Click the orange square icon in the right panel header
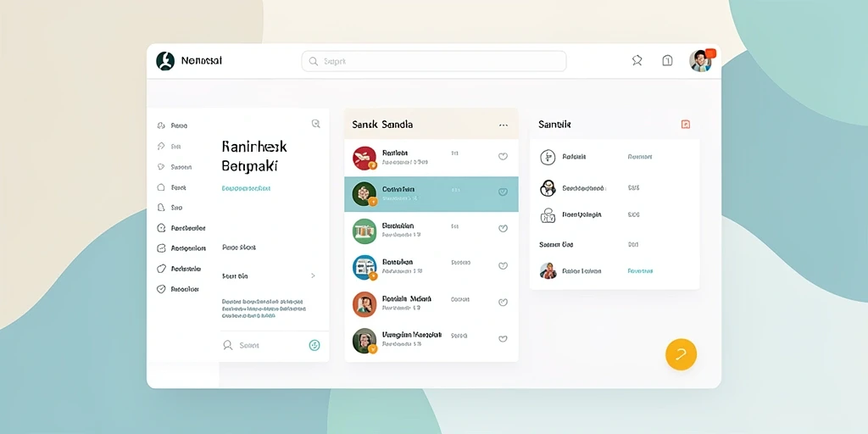Image resolution: width=868 pixels, height=434 pixels. (685, 125)
